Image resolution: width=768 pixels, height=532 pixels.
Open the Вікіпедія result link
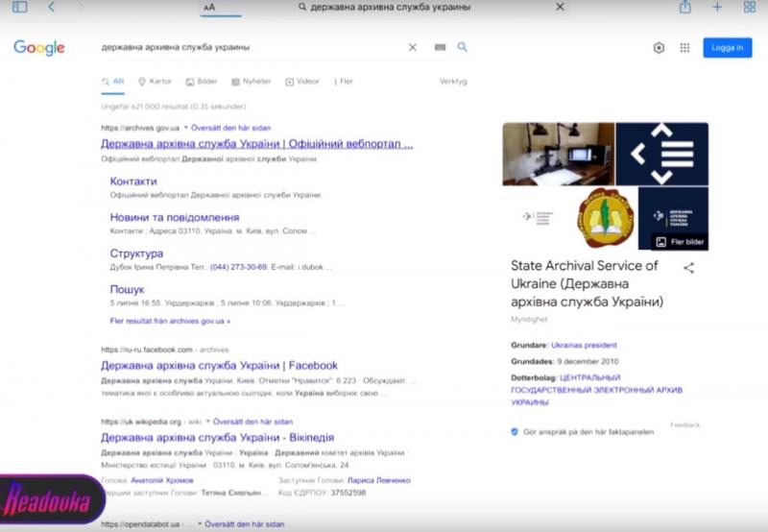click(x=217, y=438)
